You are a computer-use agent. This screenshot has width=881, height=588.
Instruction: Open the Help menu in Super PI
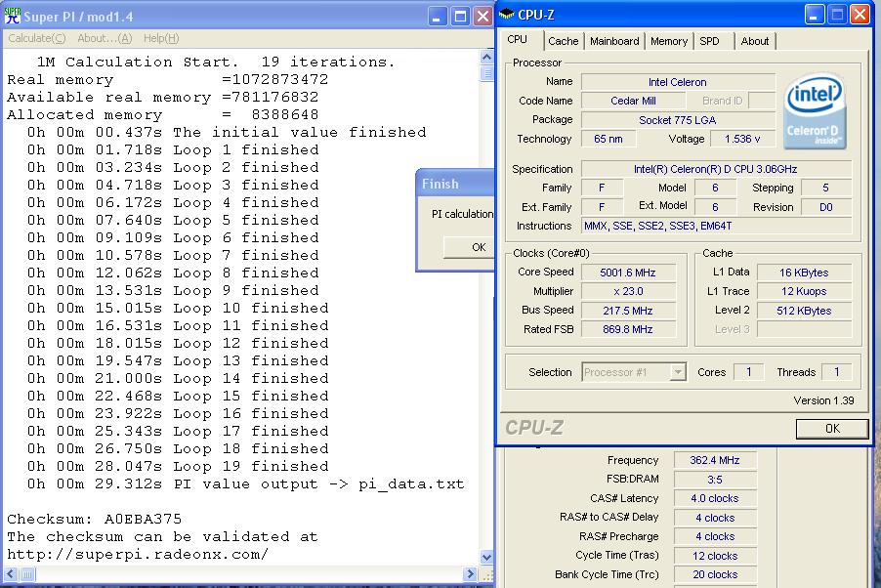coord(161,38)
